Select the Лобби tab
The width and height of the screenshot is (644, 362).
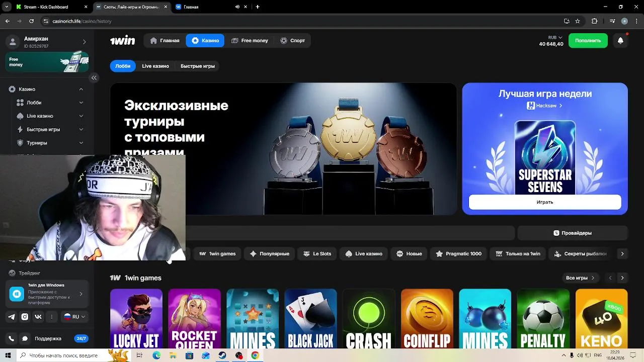click(x=123, y=66)
